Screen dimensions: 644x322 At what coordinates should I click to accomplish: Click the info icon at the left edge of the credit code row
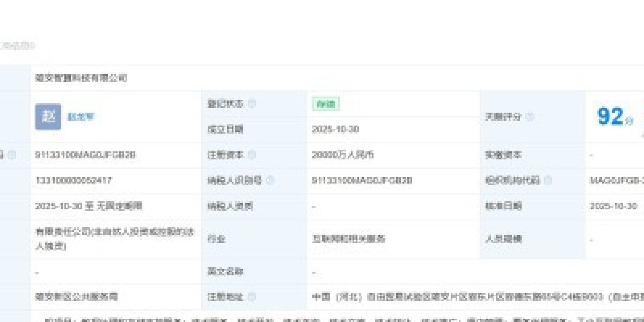[x=12, y=155]
